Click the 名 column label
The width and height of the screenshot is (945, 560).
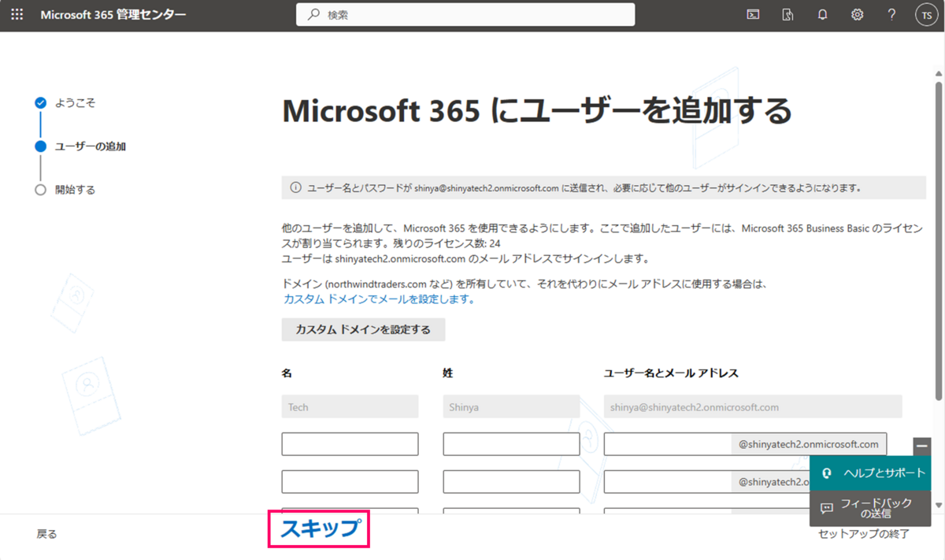point(287,373)
